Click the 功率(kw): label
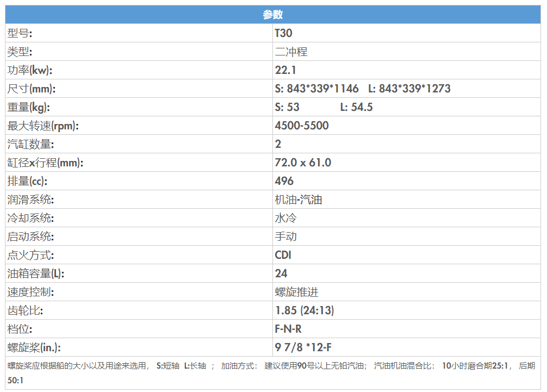This screenshot has height=392, width=547. (x=30, y=70)
